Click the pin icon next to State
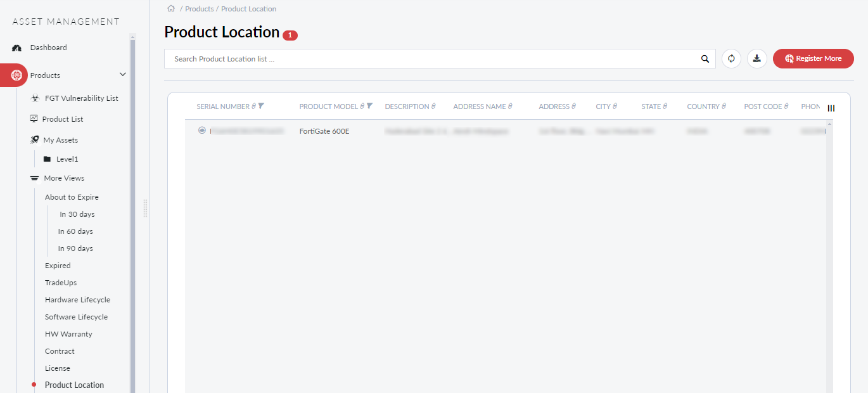The image size is (868, 393). click(665, 106)
